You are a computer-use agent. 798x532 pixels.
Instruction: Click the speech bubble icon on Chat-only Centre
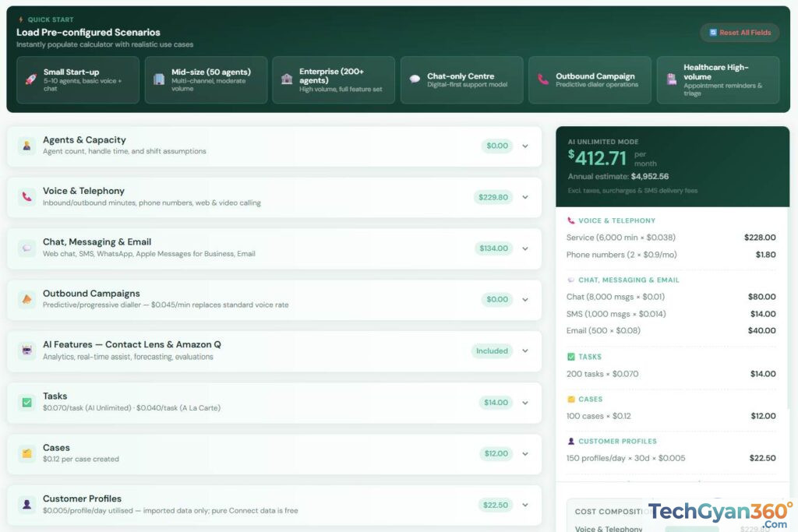point(415,79)
